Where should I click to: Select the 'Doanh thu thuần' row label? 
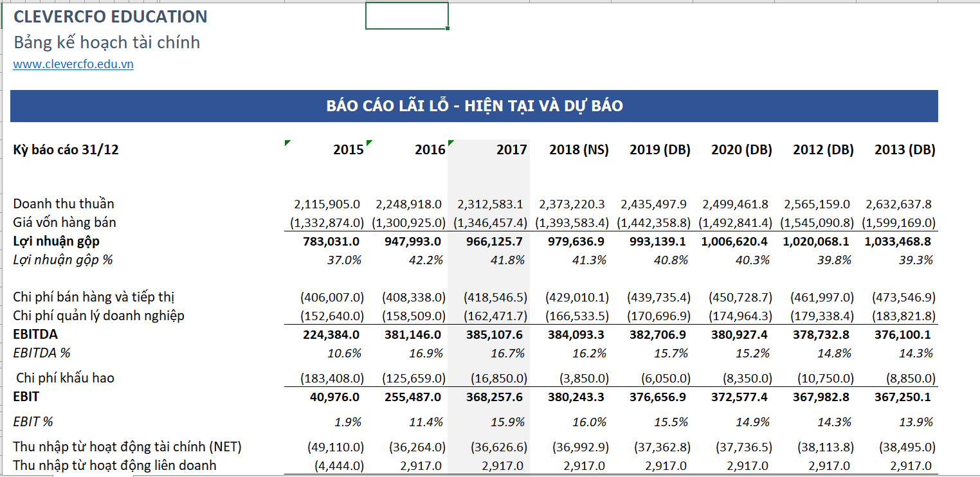coord(64,204)
